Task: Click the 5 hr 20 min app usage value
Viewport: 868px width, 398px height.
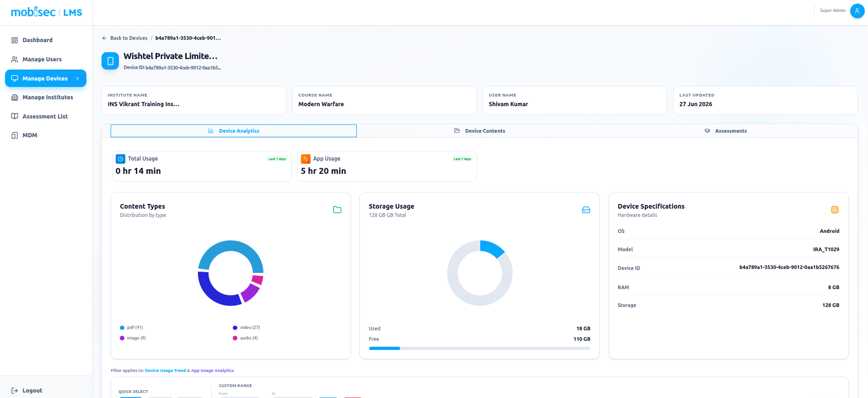Action: click(x=323, y=171)
